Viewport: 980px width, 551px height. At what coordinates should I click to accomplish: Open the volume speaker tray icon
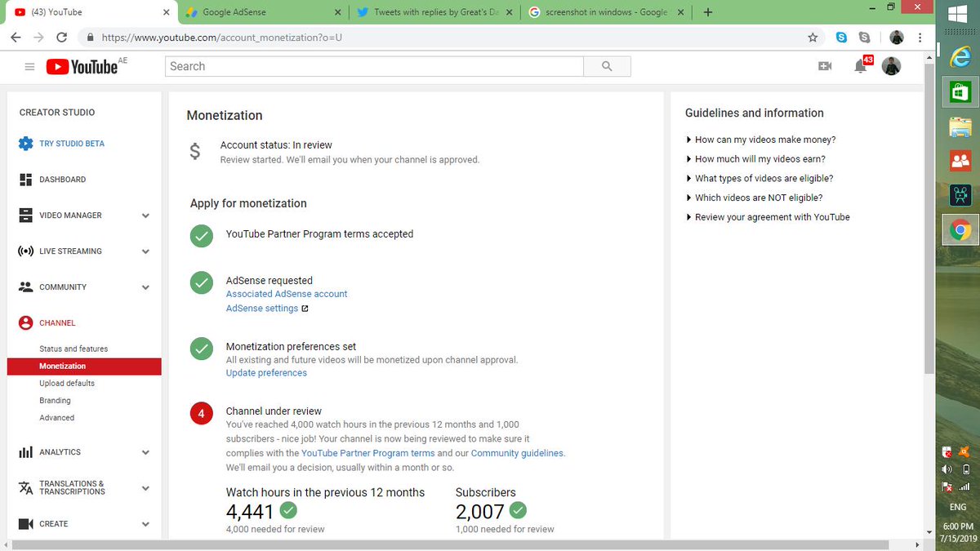947,469
